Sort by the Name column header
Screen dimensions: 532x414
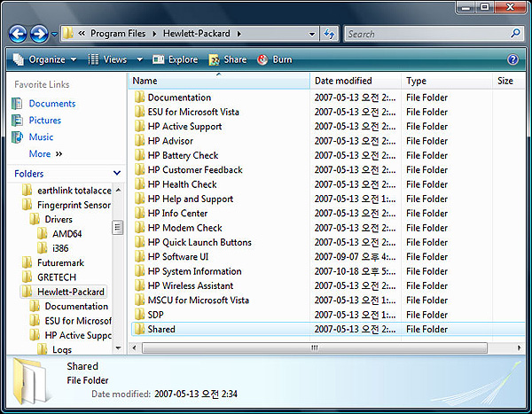click(219, 81)
